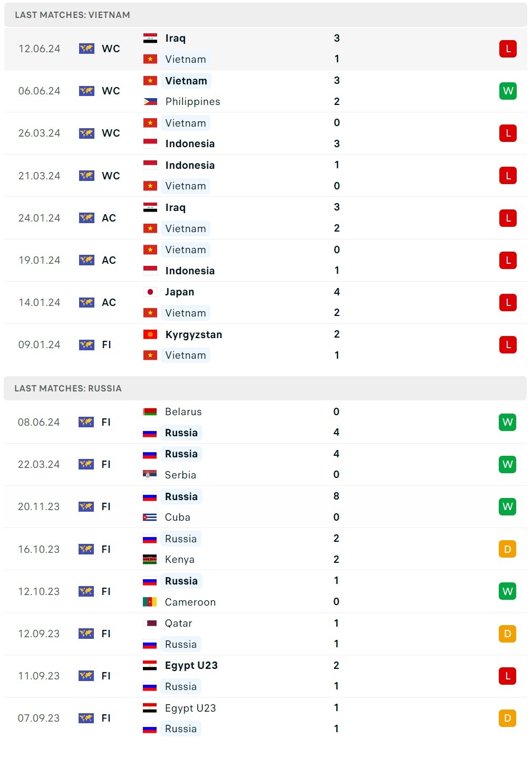Click the Cuba flag icon

point(150,518)
